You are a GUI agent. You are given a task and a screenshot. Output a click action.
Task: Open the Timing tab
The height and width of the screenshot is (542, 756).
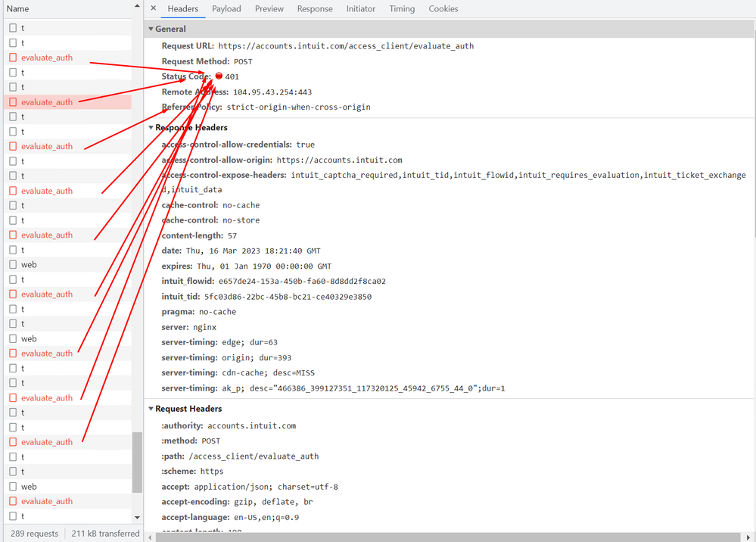402,8
